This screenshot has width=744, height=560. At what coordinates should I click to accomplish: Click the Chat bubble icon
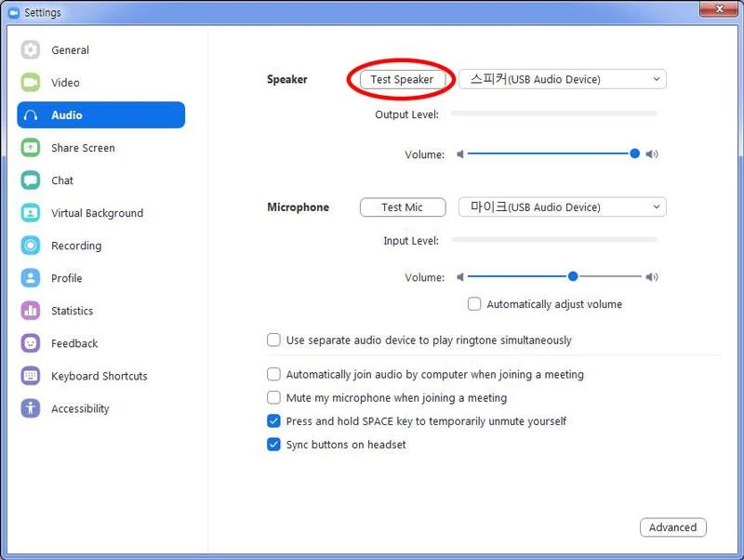(31, 180)
